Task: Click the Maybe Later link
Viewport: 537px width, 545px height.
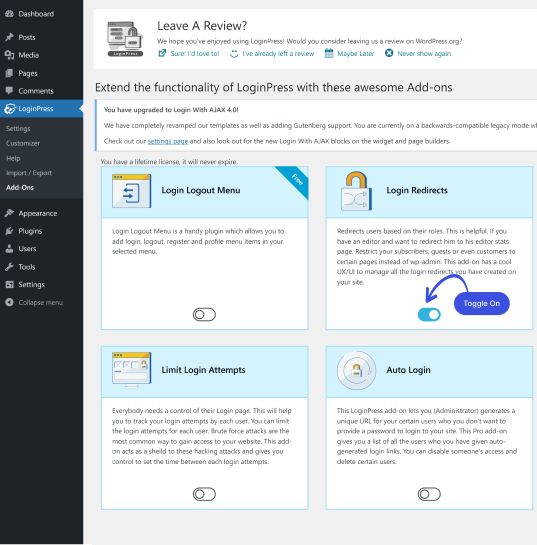Action: [x=356, y=54]
